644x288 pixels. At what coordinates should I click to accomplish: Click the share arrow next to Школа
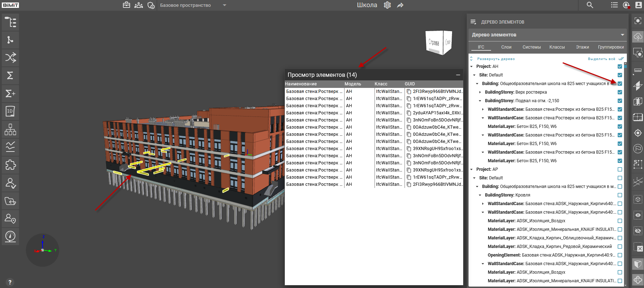point(400,5)
